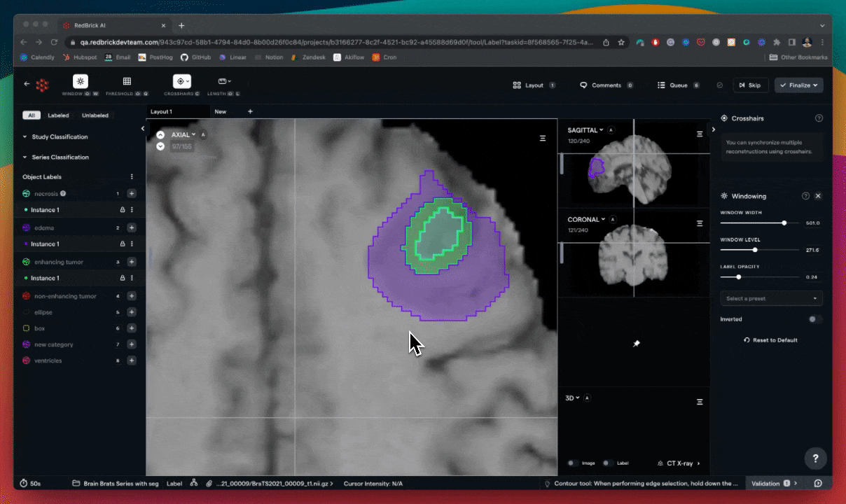846x504 pixels.
Task: Go to next axial slice
Action: pos(160,146)
